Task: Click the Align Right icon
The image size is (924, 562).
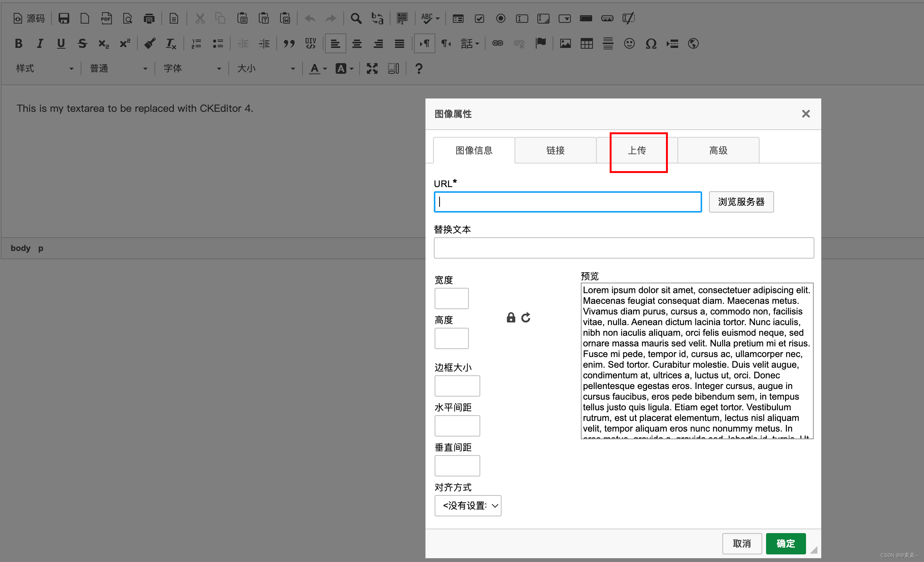Action: point(378,44)
